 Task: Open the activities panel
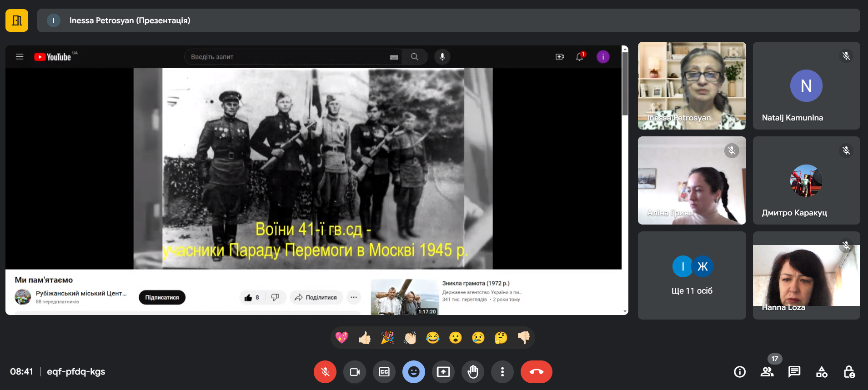(822, 372)
